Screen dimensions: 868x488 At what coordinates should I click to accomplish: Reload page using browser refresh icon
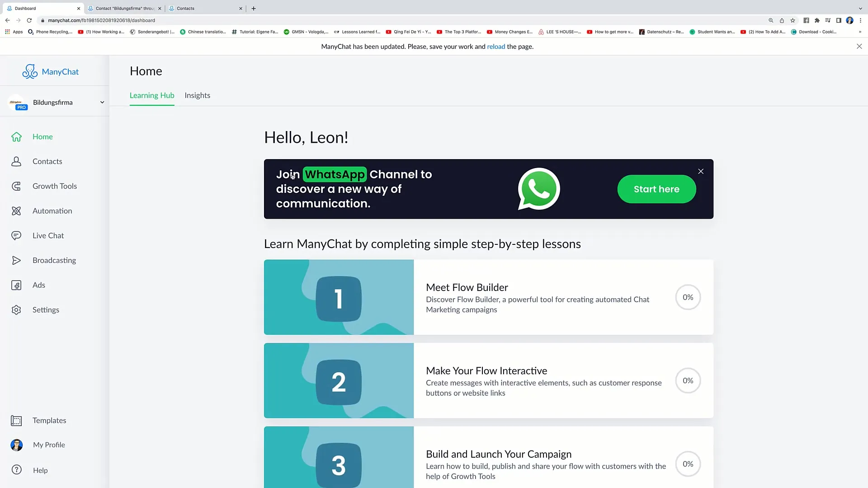coord(29,20)
